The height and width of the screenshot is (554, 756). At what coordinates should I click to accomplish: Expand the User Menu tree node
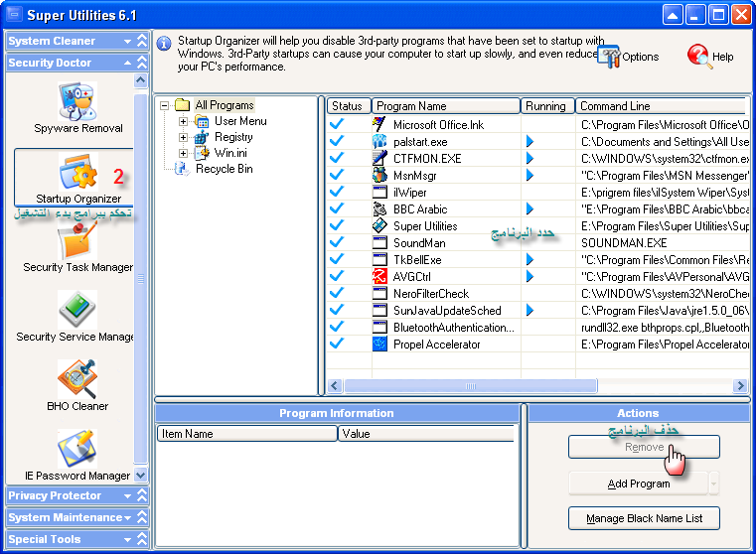pos(183,121)
